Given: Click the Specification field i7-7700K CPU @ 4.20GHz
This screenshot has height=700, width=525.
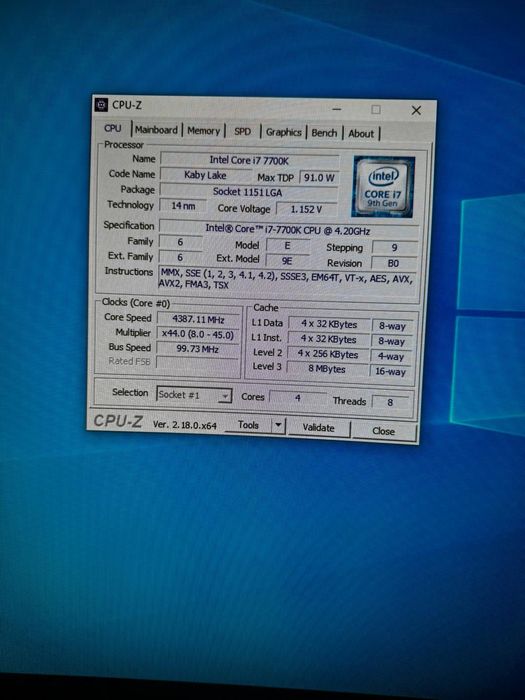Looking at the screenshot, I should pyautogui.click(x=288, y=230).
